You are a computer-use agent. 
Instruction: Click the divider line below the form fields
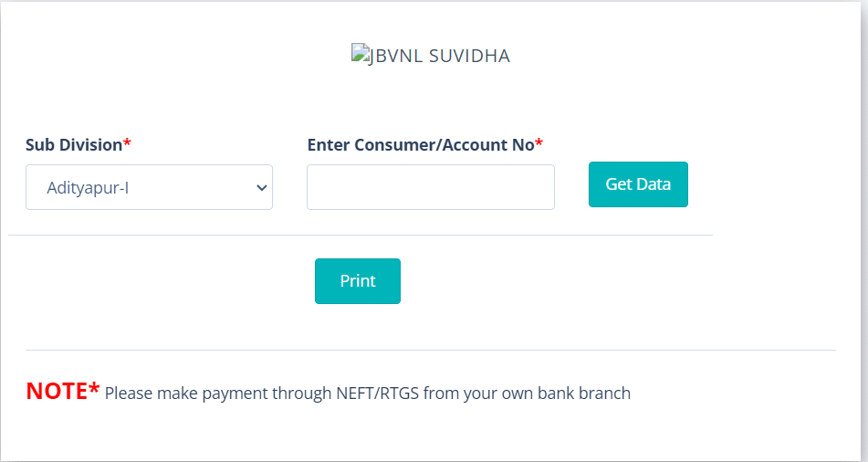pos(360,235)
